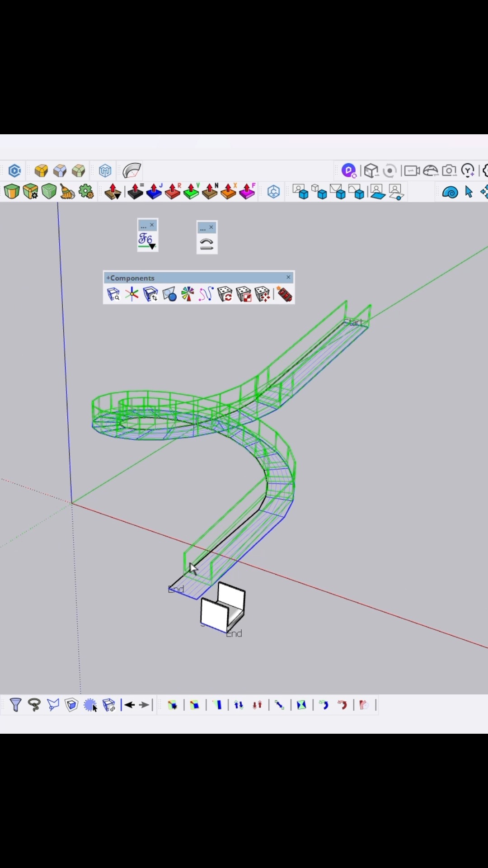Click the pink curve path icon
Screen dimensions: 488x868
pos(206,295)
